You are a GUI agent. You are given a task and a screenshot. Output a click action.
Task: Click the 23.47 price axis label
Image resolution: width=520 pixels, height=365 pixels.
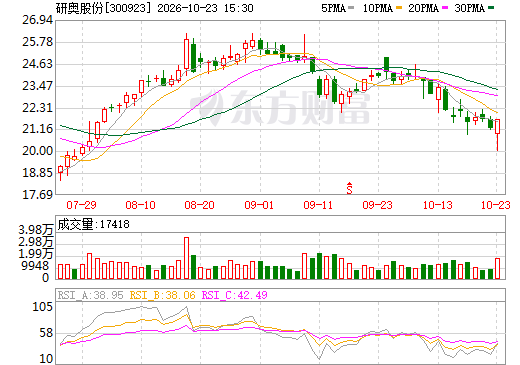[x=38, y=86]
